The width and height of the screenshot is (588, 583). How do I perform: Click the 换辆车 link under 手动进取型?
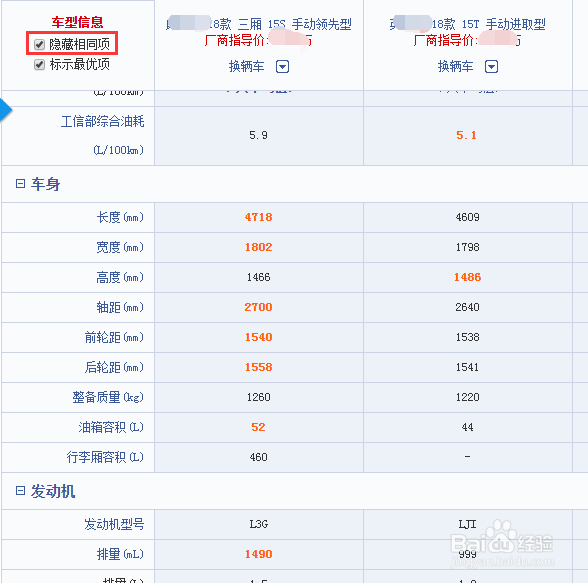(456, 66)
